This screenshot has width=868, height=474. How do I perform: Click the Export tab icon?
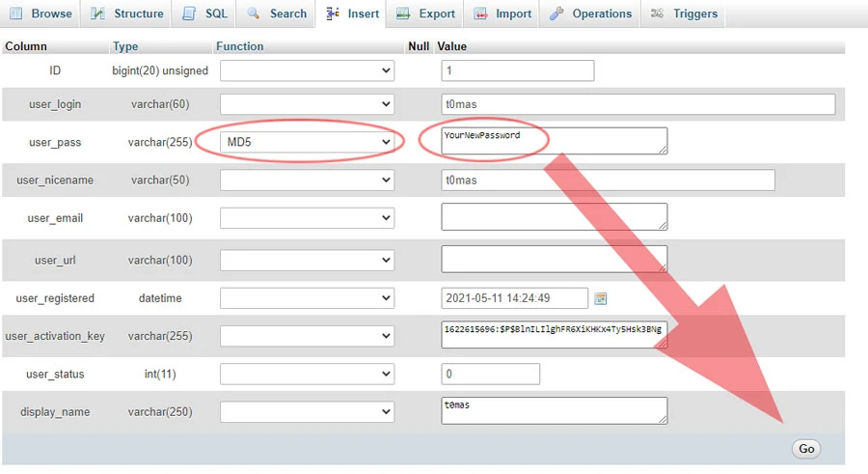pyautogui.click(x=403, y=14)
